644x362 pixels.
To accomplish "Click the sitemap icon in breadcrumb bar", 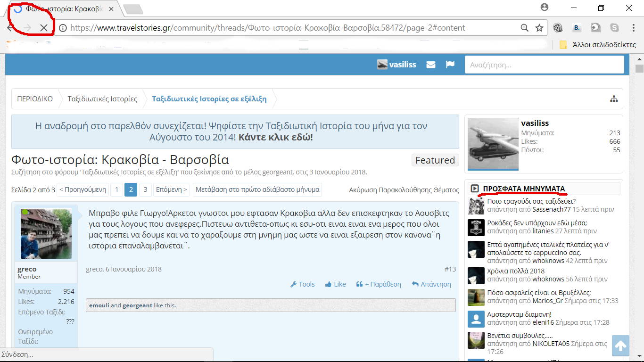I will 613,99.
